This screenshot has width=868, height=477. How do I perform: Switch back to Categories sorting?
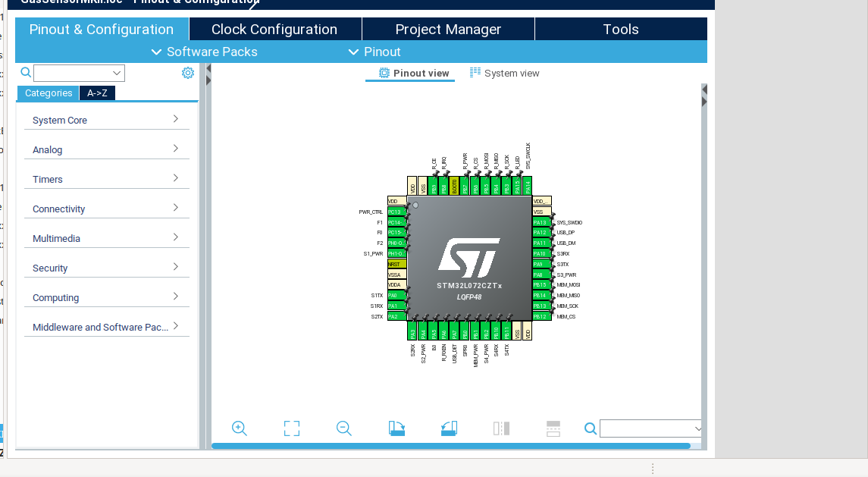[48, 93]
